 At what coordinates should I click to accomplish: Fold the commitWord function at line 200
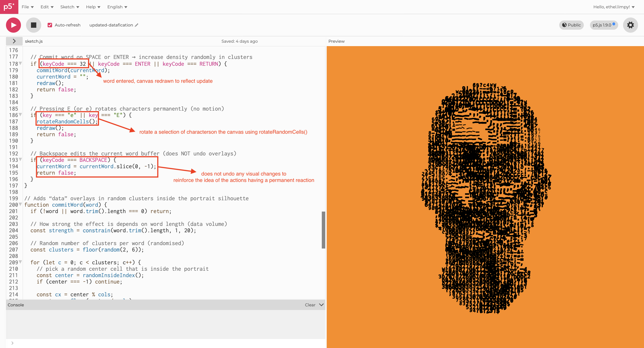point(20,205)
